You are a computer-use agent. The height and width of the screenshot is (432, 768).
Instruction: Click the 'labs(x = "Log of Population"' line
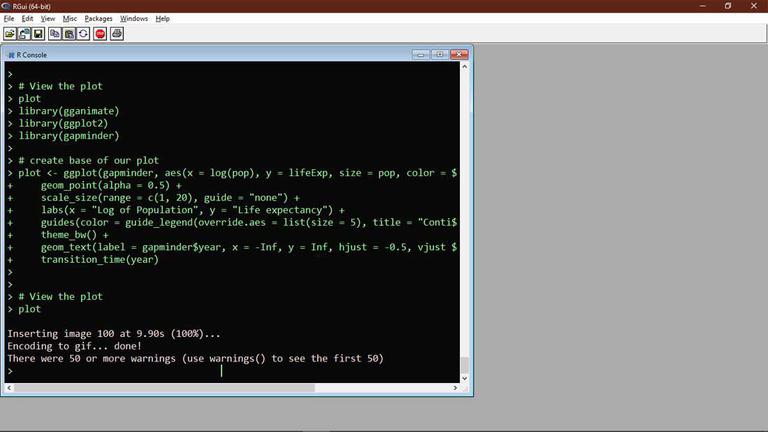point(192,210)
